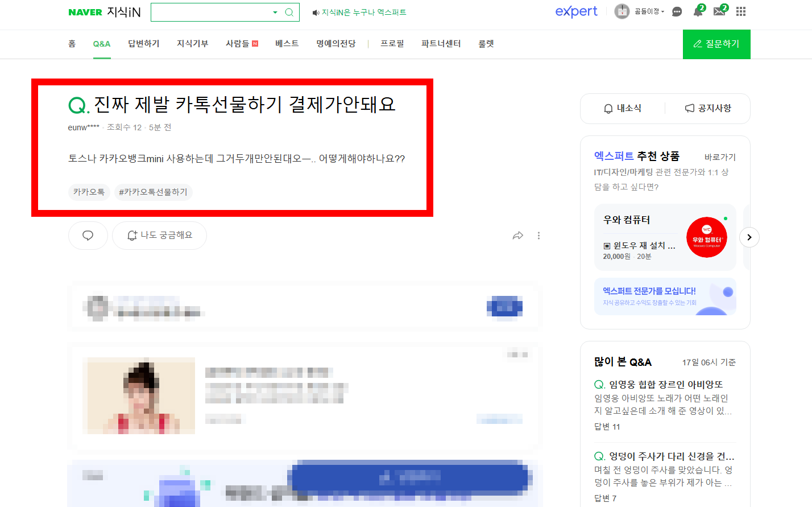Click the 엑스퍼트 추천 상품 heading
Viewport: 812px width, 507px height.
637,156
